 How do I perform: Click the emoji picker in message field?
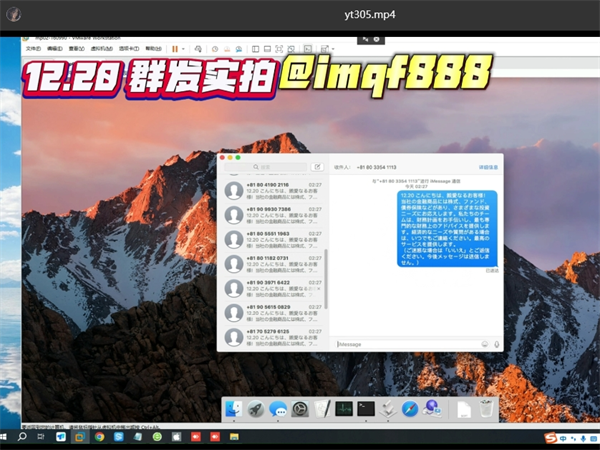(484, 344)
